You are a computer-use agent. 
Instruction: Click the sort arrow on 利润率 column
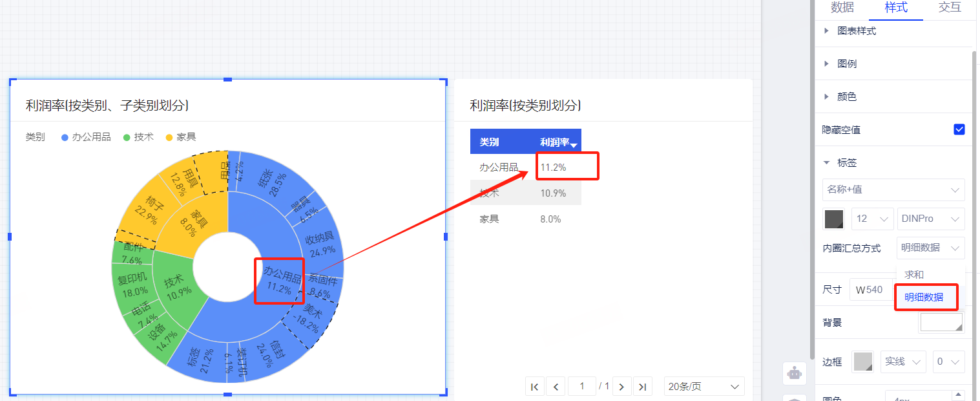point(574,145)
